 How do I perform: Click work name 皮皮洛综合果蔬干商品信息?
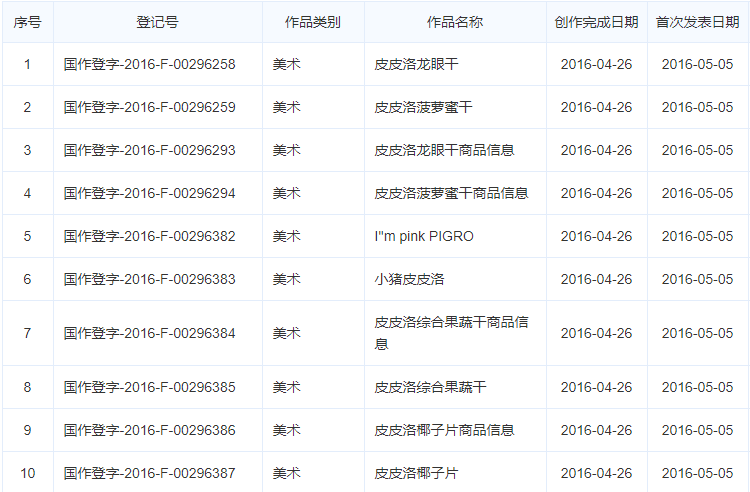452,333
